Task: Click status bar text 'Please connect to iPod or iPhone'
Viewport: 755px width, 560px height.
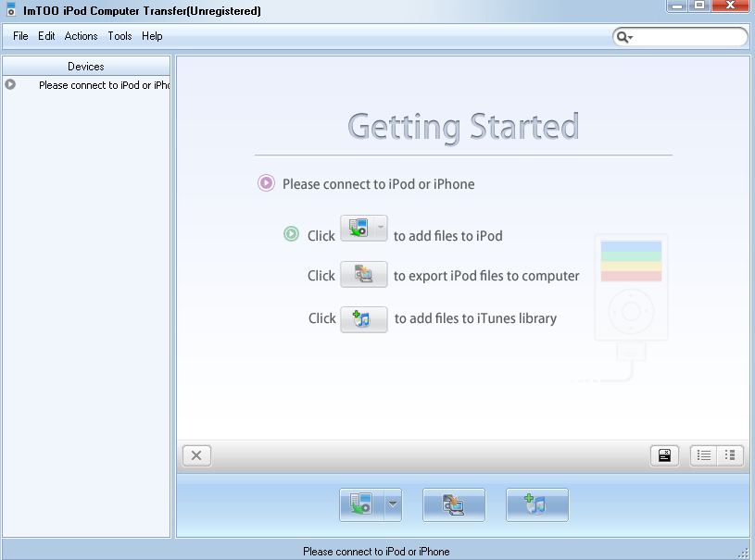Action: 376,552
